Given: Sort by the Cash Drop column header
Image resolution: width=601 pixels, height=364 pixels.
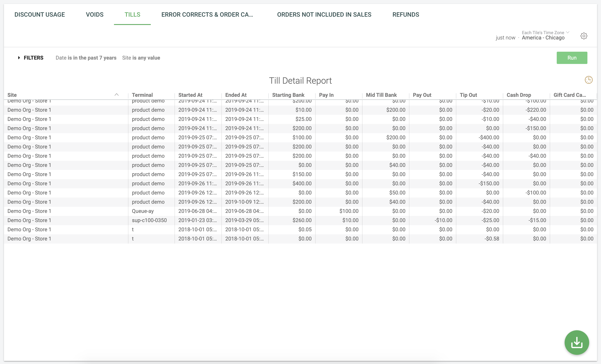Looking at the screenshot, I should tap(519, 95).
